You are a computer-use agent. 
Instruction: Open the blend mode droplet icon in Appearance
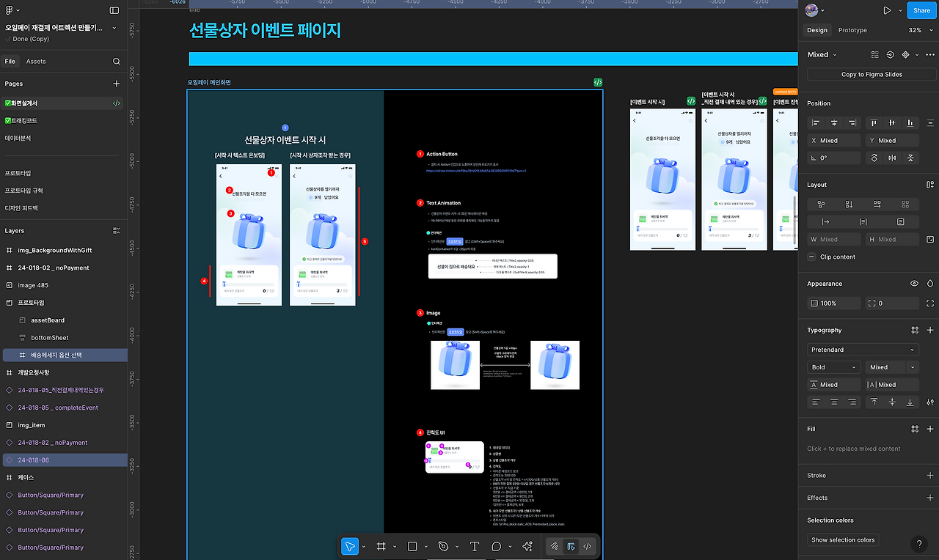coord(930,283)
